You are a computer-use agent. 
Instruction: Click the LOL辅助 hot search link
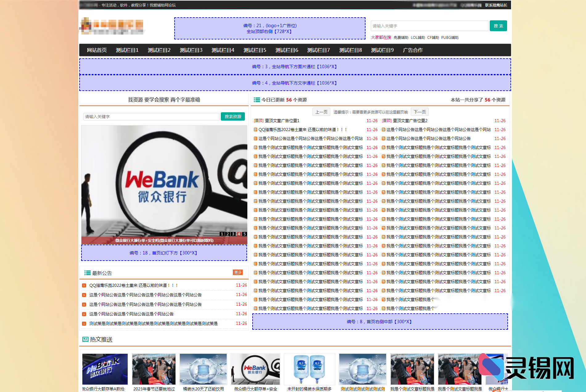pyautogui.click(x=418, y=38)
